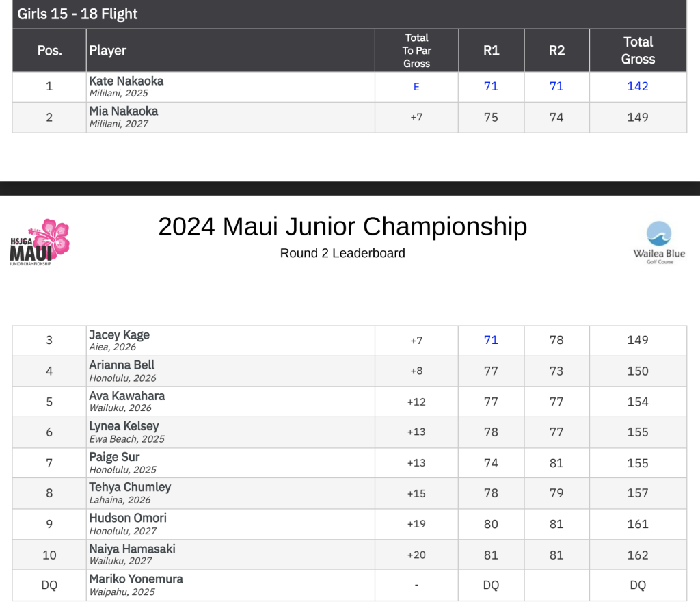Click the R1 column header
The image size is (700, 604).
point(491,51)
